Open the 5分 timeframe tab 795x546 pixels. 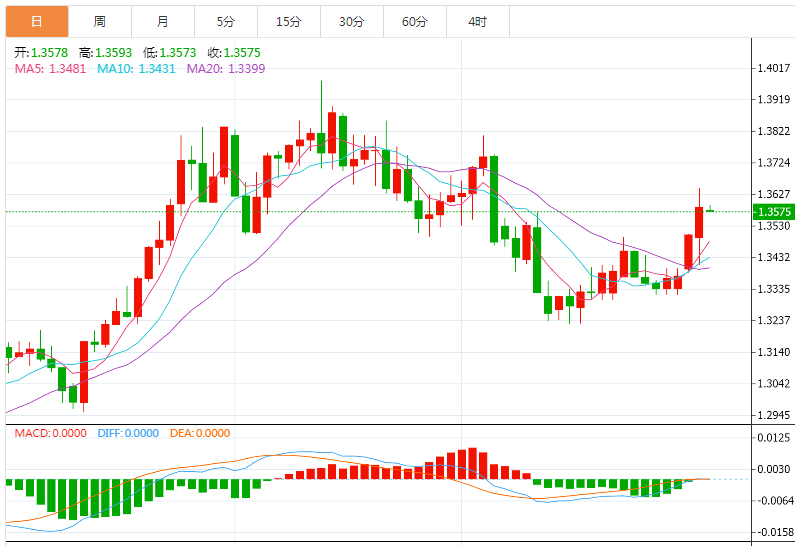[226, 22]
